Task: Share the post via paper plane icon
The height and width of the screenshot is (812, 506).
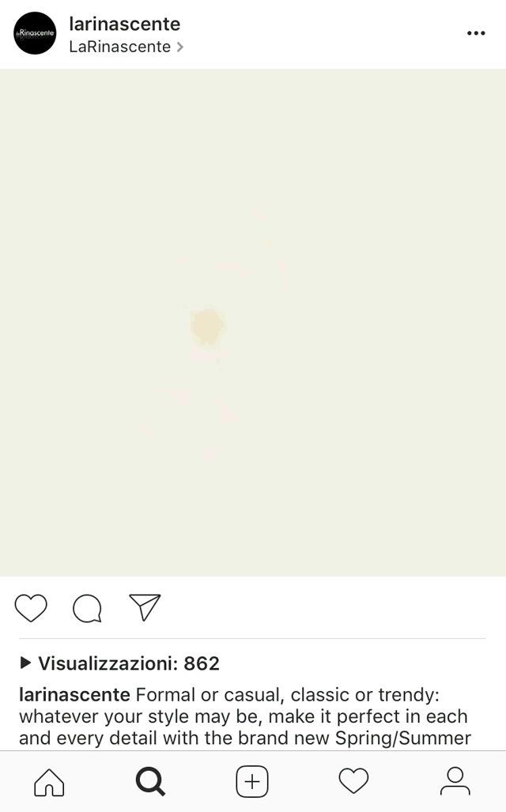Action: pos(145,607)
